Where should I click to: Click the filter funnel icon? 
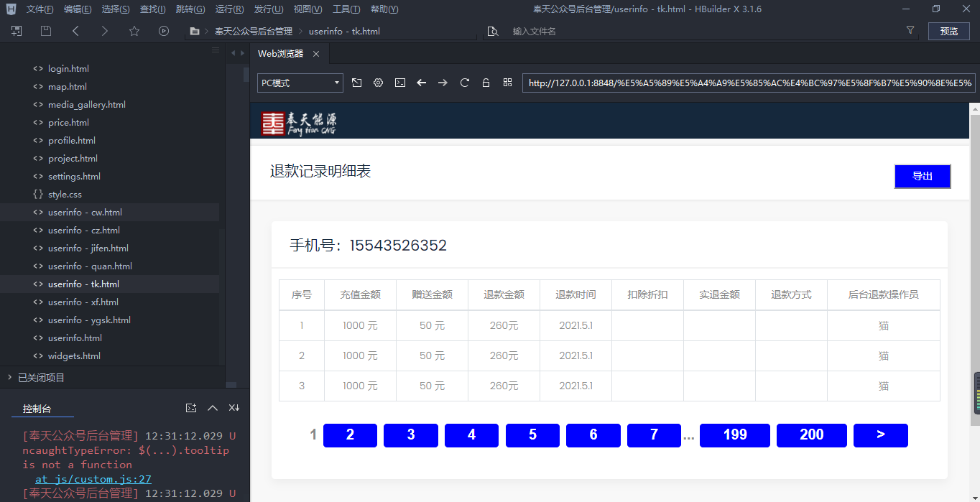click(910, 31)
